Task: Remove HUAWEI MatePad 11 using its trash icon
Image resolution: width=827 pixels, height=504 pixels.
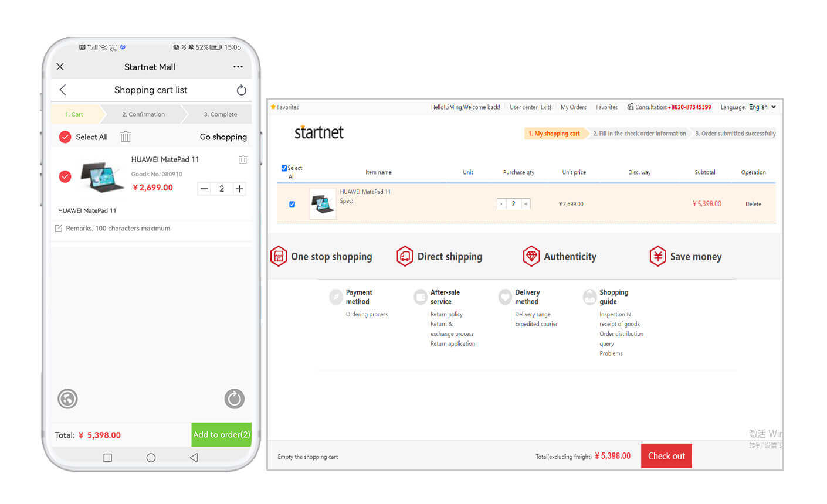Action: pos(243,159)
